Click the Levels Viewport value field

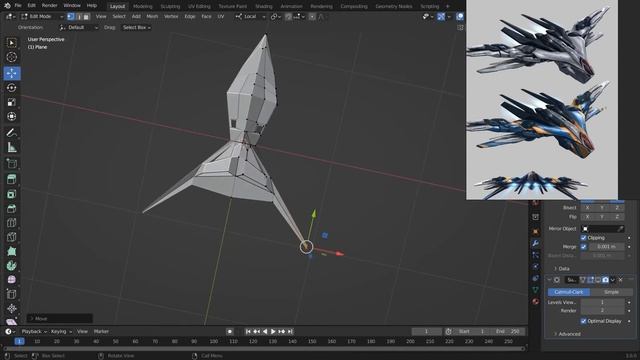point(602,302)
